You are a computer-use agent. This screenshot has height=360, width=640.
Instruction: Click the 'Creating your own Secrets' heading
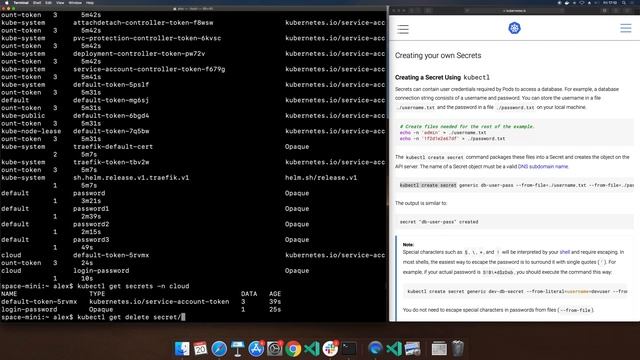438,56
